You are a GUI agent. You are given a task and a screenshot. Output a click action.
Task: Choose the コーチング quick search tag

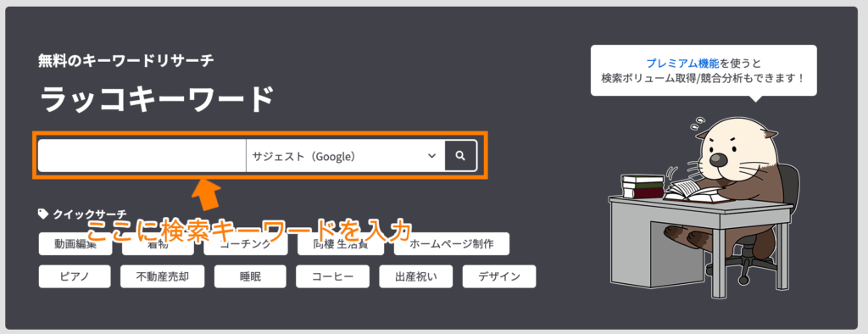[245, 244]
